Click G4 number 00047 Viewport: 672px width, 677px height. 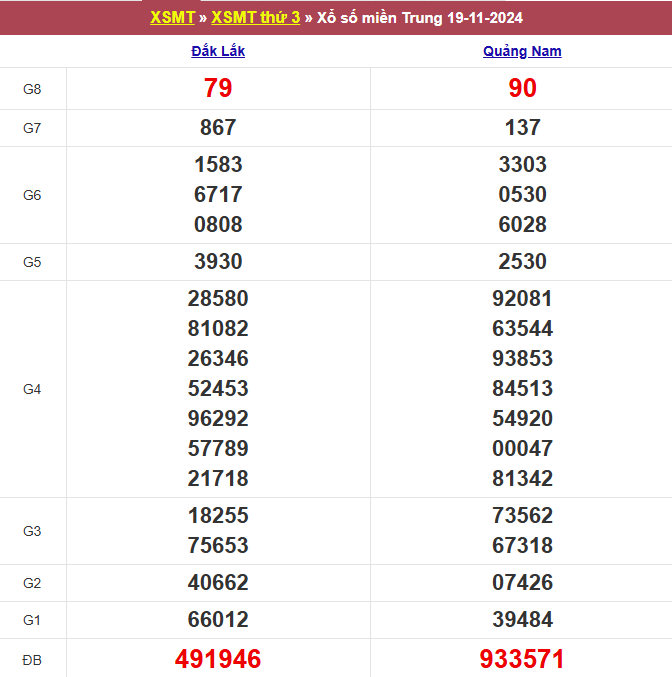click(522, 448)
